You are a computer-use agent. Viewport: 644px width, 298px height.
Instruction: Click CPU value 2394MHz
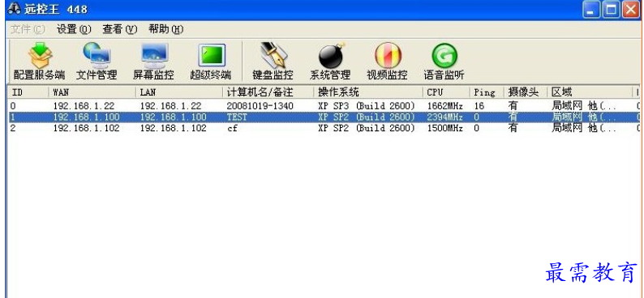point(444,117)
